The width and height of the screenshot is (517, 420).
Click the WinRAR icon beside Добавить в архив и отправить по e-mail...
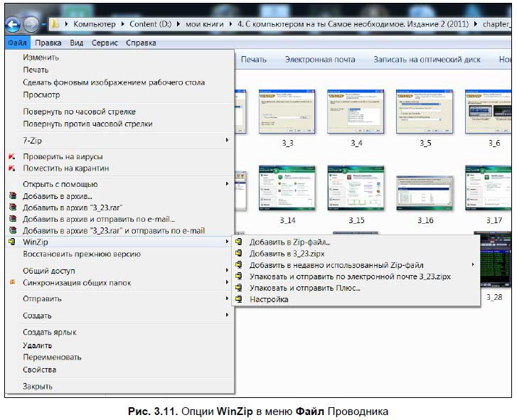(x=13, y=219)
